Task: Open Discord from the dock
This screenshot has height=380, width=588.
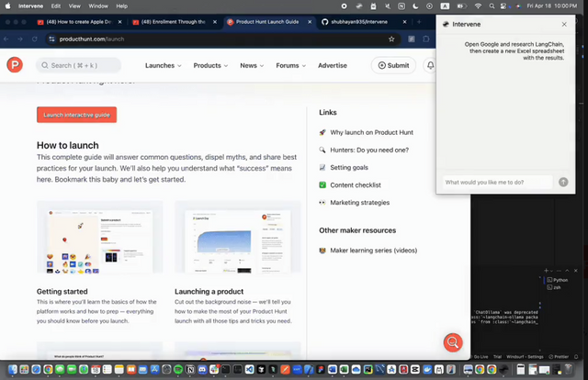Action: 202,370
